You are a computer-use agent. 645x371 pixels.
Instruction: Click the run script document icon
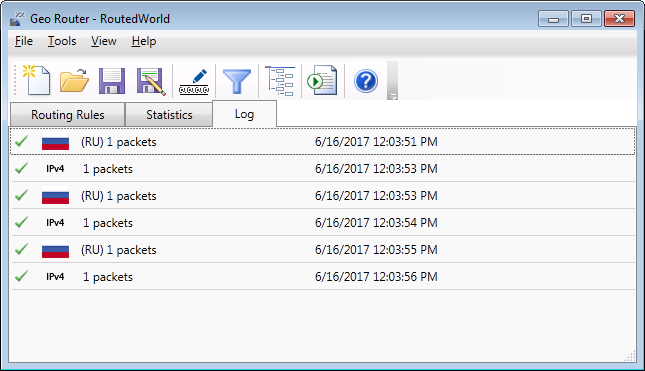pos(322,80)
